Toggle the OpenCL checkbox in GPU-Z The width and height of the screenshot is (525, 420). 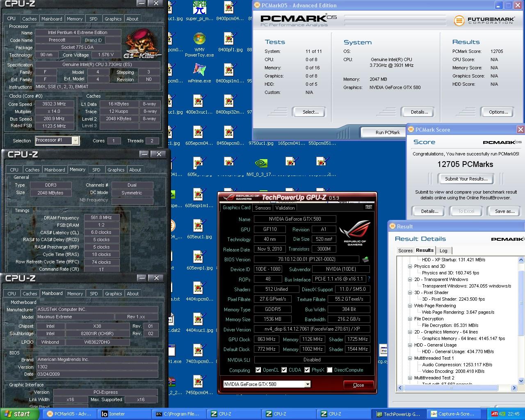[x=258, y=370]
